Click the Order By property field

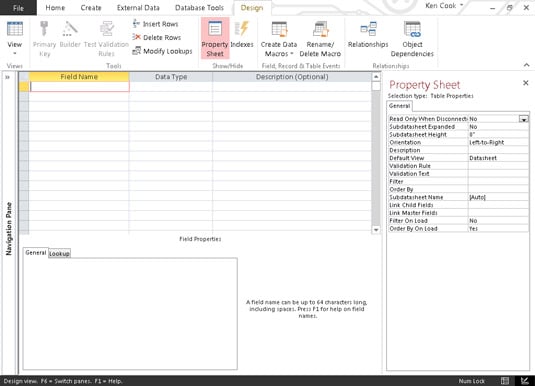[x=497, y=189]
